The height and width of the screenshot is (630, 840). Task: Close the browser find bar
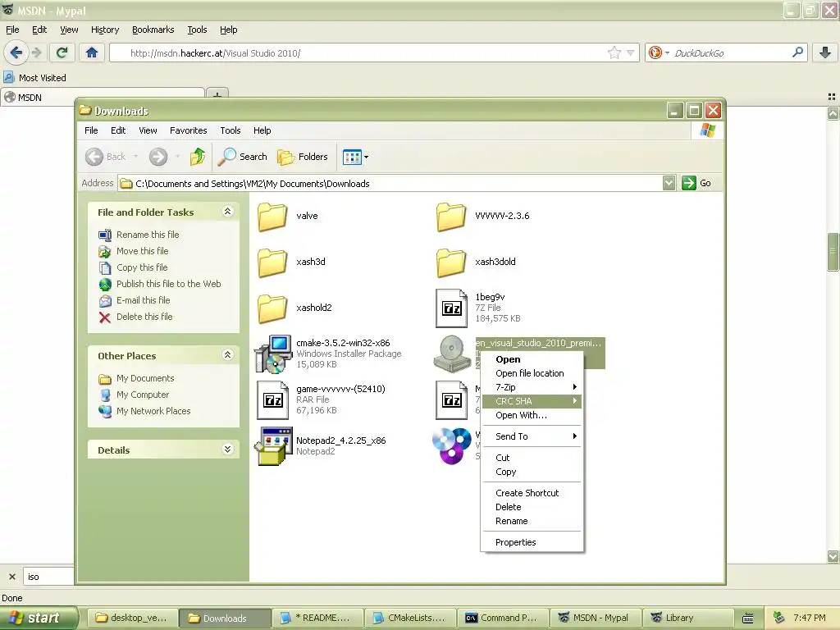tap(12, 577)
